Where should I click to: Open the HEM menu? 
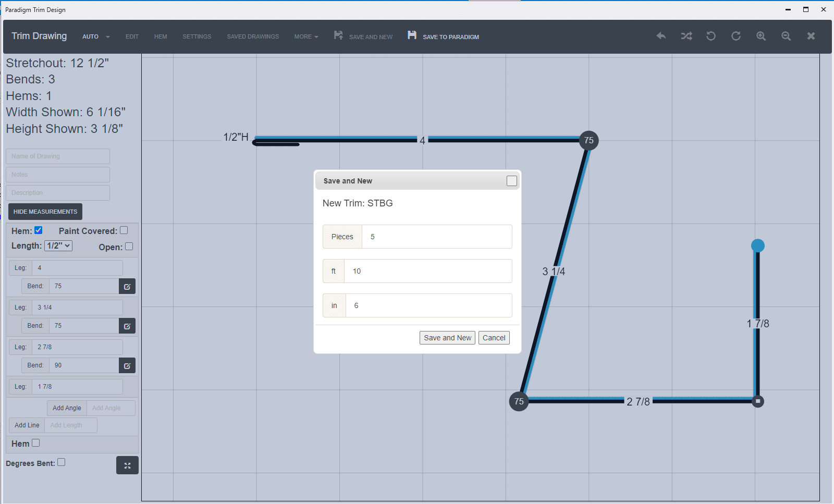161,36
